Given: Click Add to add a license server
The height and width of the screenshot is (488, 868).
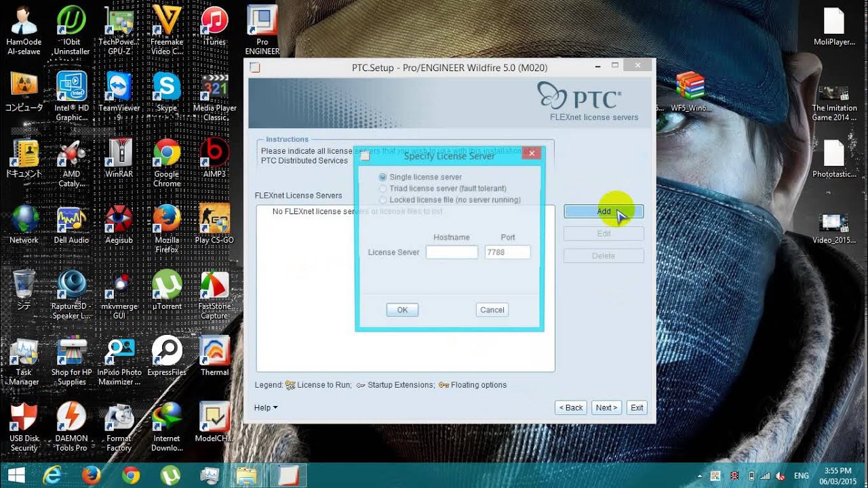Looking at the screenshot, I should [x=604, y=211].
